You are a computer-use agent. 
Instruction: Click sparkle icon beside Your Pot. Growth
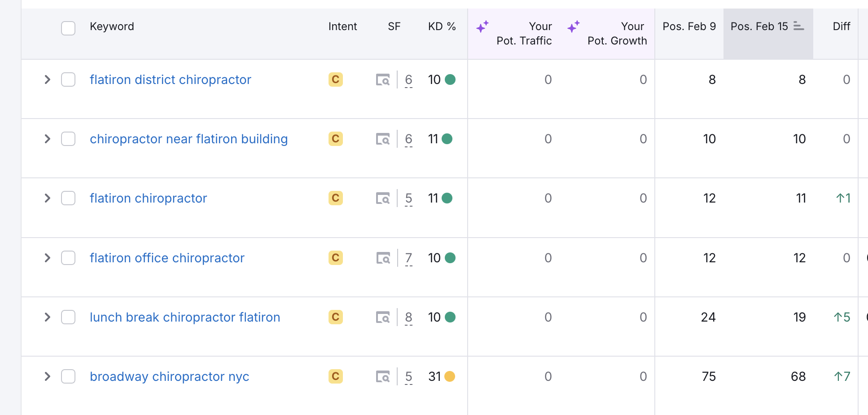tap(574, 27)
